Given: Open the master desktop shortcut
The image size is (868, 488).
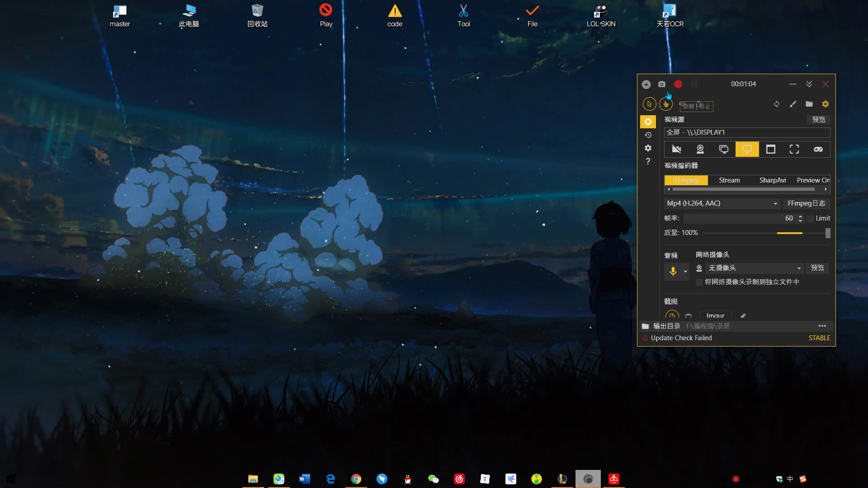Looking at the screenshot, I should 120,15.
